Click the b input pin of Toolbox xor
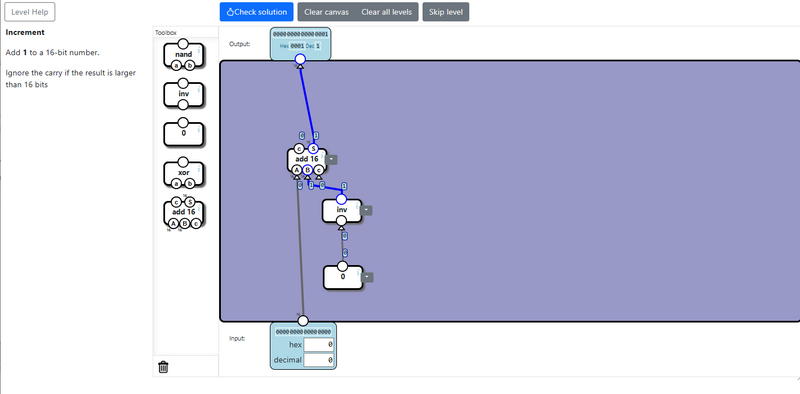 [x=189, y=184]
